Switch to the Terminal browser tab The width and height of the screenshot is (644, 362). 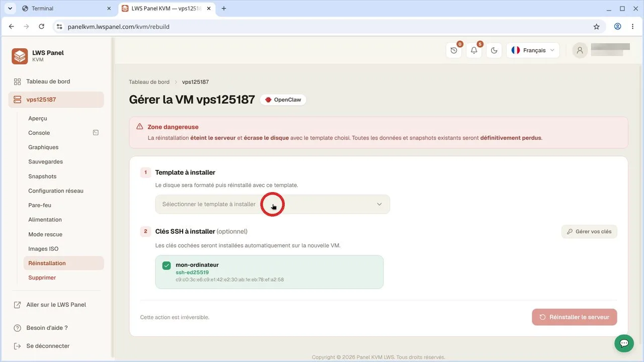click(x=66, y=9)
